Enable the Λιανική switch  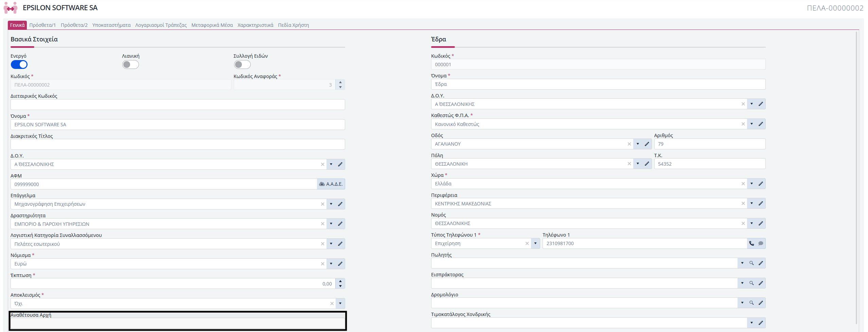point(130,64)
